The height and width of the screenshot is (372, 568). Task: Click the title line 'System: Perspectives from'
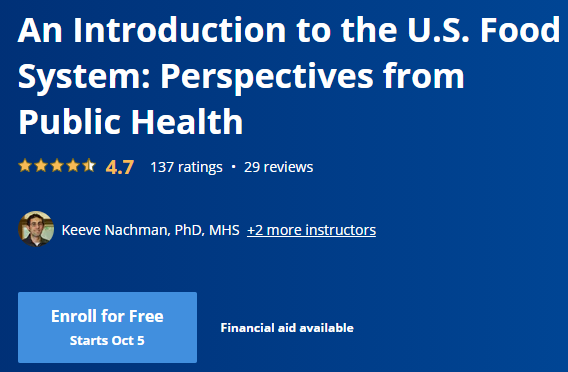(x=241, y=77)
